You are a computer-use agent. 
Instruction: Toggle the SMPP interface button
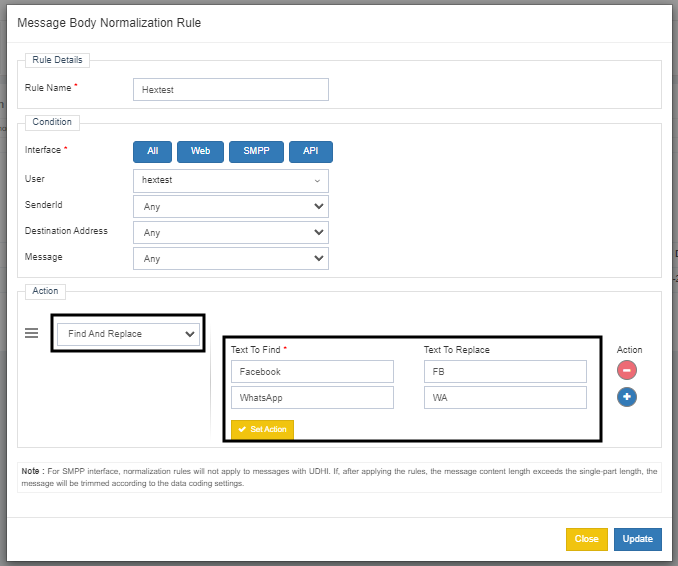pyautogui.click(x=256, y=151)
